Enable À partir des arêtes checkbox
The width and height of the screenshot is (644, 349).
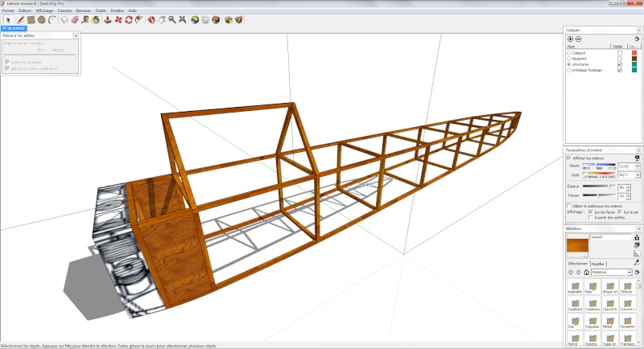[x=590, y=217]
